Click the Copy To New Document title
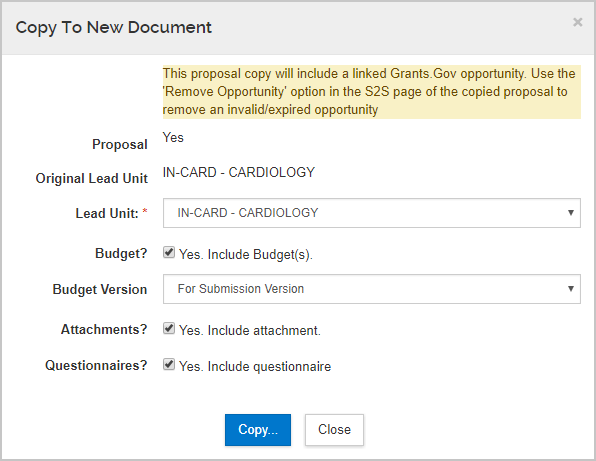This screenshot has width=596, height=461. tap(113, 27)
